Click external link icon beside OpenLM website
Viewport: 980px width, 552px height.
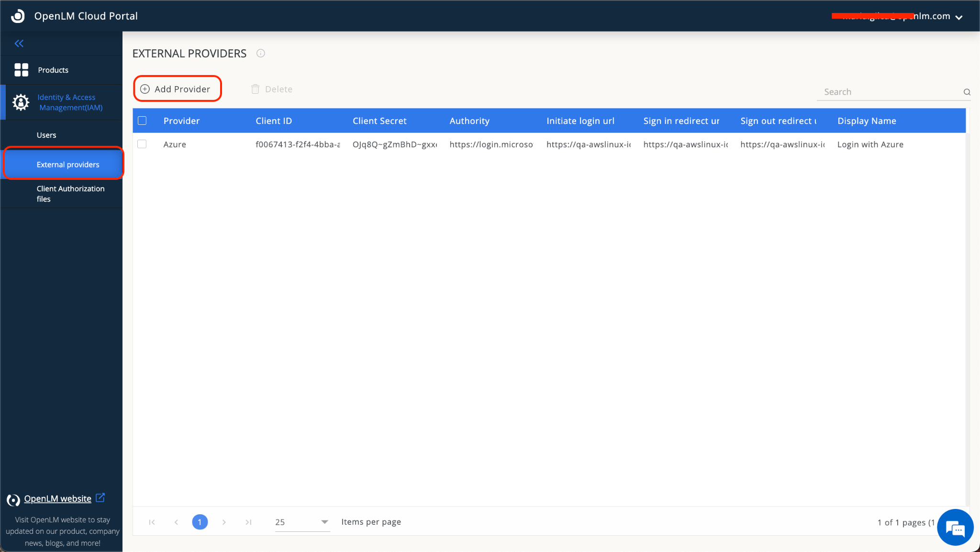100,498
